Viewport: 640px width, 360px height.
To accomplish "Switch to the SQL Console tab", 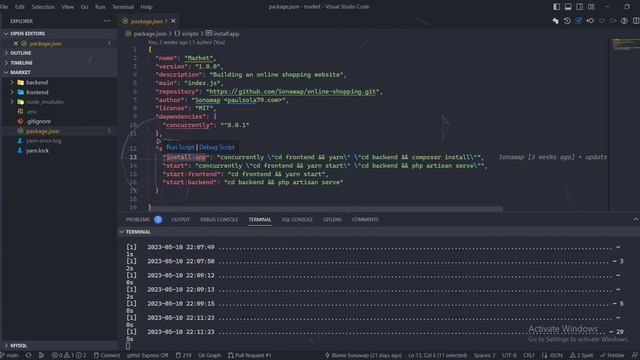I will point(297,220).
